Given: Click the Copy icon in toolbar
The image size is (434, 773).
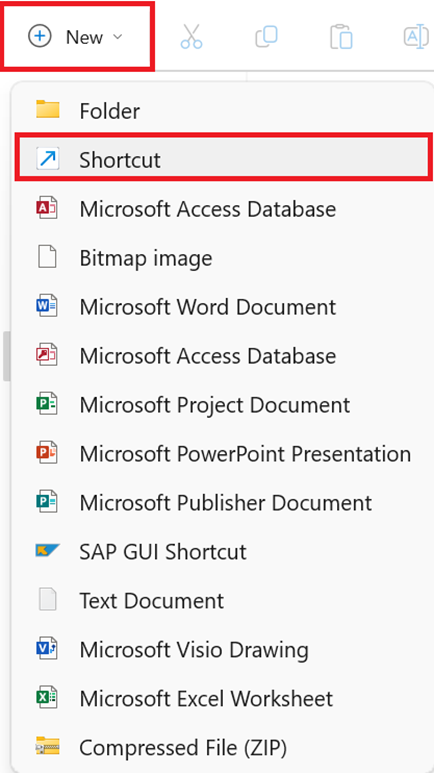Looking at the screenshot, I should click(x=266, y=37).
